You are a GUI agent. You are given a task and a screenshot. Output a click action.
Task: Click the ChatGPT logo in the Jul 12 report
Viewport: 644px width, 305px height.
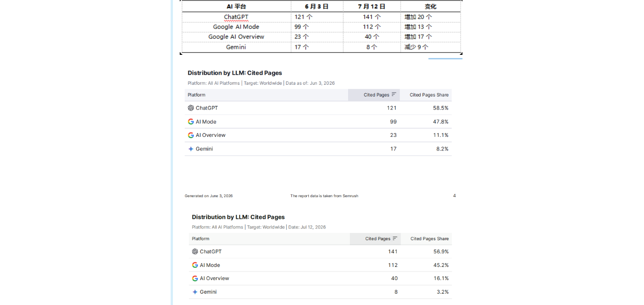coord(195,252)
